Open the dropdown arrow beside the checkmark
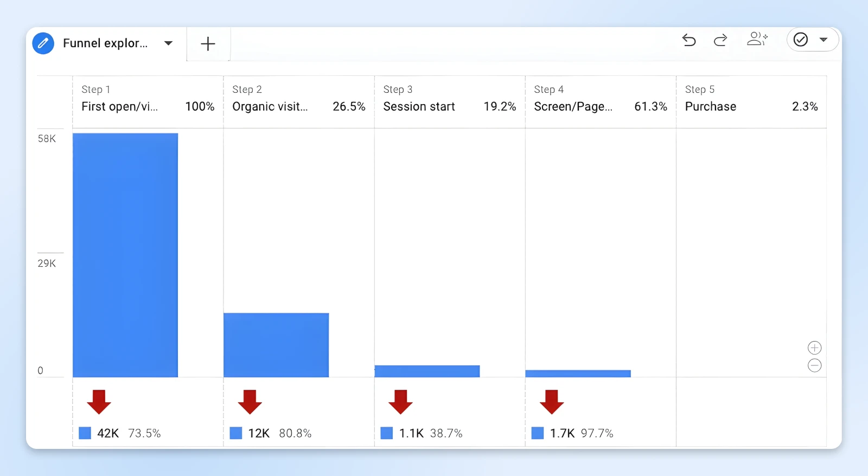This screenshot has height=476, width=868. 824,40
